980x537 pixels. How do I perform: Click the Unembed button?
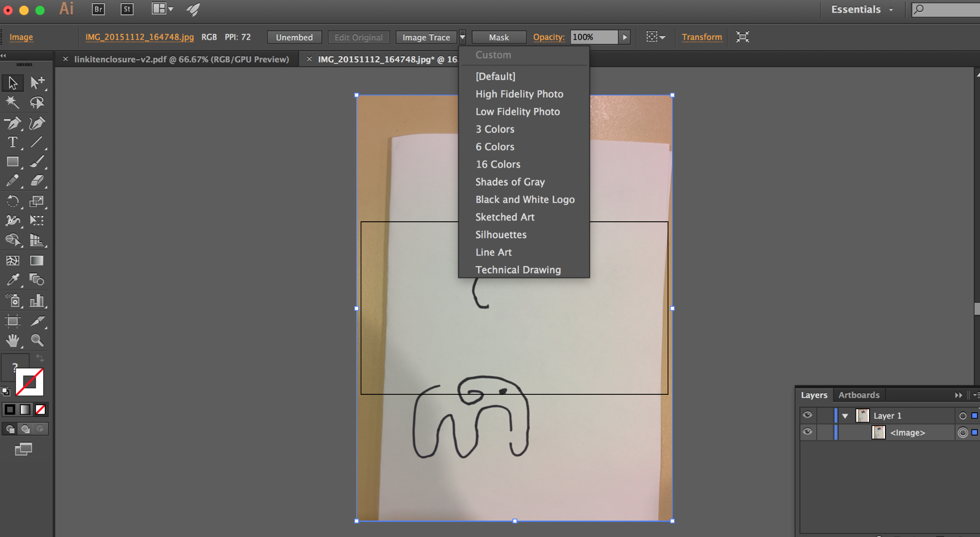click(294, 37)
